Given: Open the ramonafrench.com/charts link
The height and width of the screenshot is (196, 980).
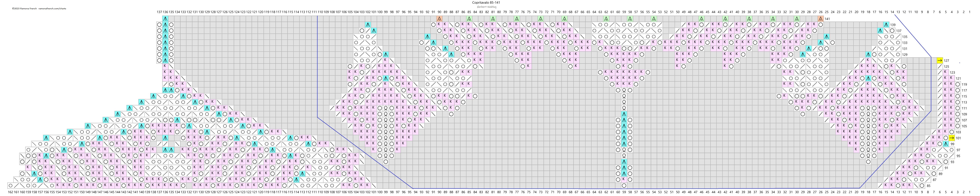Looking at the screenshot, I should coord(52,8).
